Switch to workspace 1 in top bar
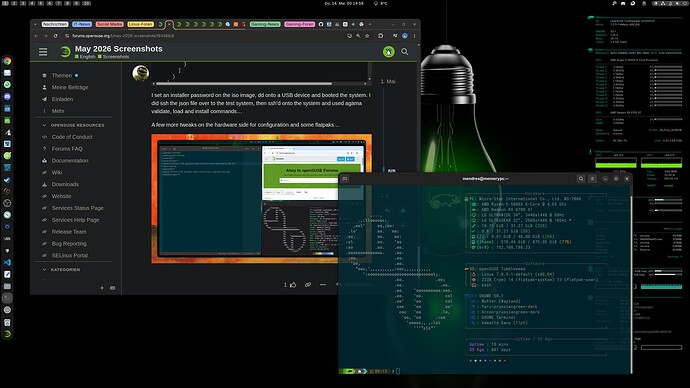This screenshot has height=388, width=690. 5,3
